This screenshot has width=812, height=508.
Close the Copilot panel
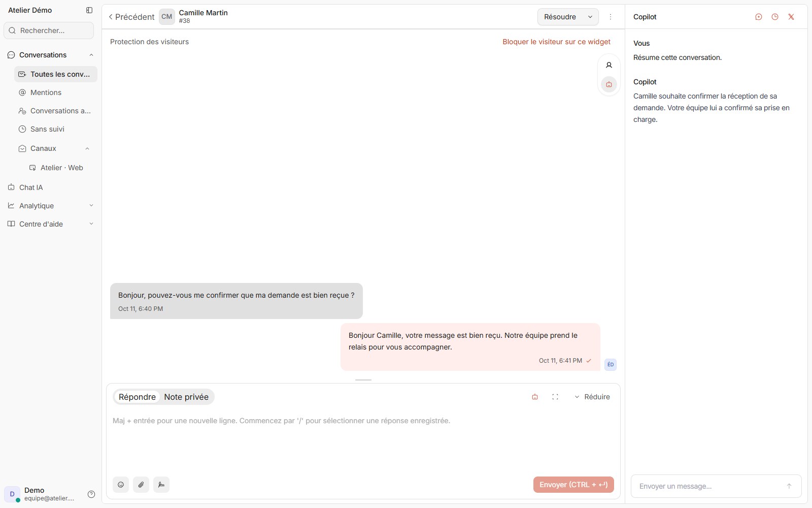[x=791, y=17]
